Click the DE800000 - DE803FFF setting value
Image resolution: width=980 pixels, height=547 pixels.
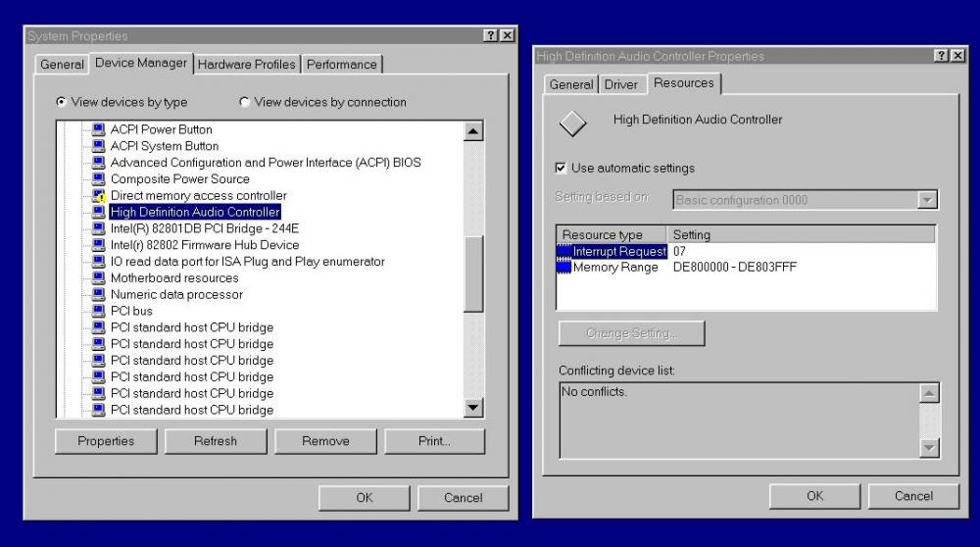point(735,267)
